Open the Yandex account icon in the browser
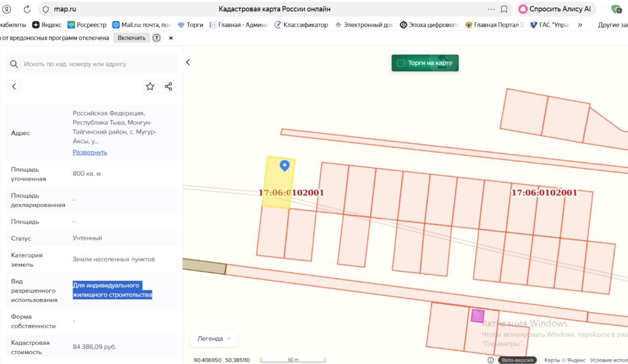628x364 pixels. [7, 9]
